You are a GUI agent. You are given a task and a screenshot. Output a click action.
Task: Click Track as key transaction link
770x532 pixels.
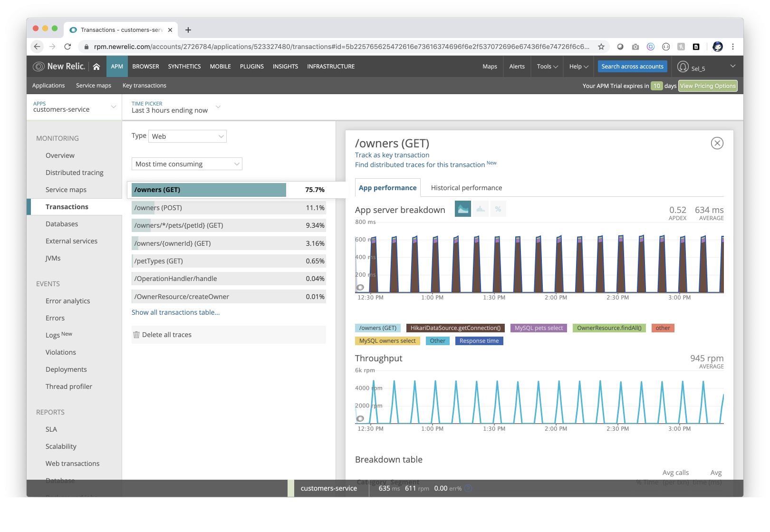[392, 155]
